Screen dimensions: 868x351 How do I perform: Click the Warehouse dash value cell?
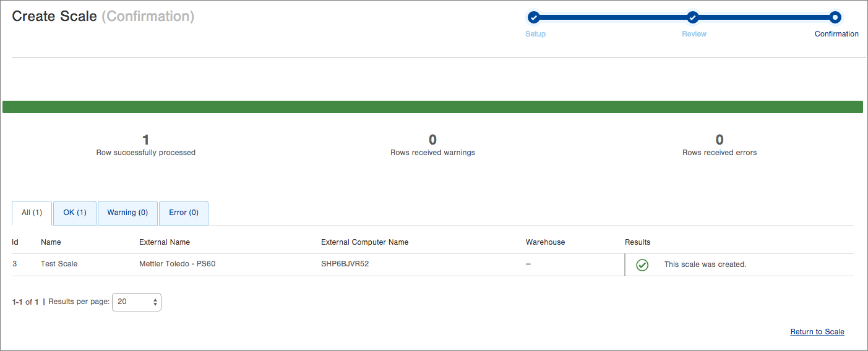(528, 264)
